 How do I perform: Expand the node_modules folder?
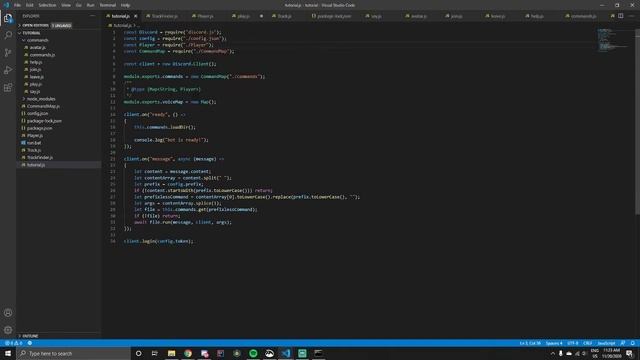pyautogui.click(x=40, y=99)
